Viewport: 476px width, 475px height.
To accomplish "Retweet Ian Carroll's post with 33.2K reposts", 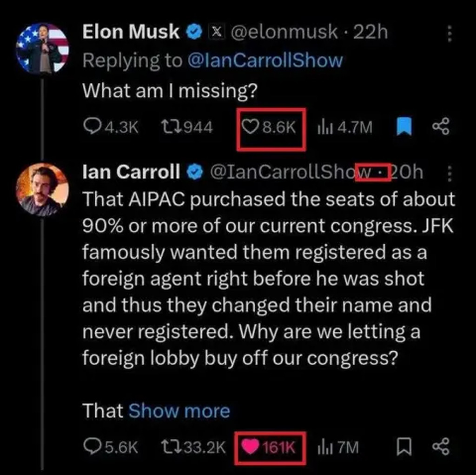I will tap(169, 447).
